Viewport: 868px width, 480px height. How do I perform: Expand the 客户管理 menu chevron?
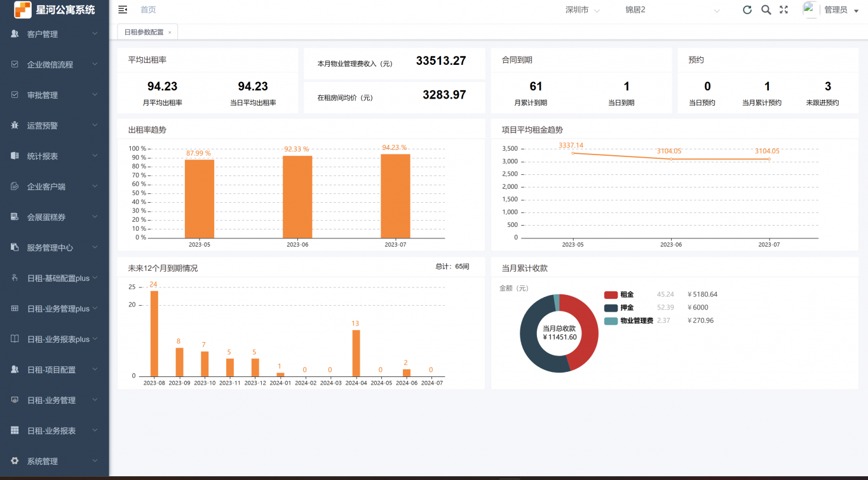click(95, 33)
